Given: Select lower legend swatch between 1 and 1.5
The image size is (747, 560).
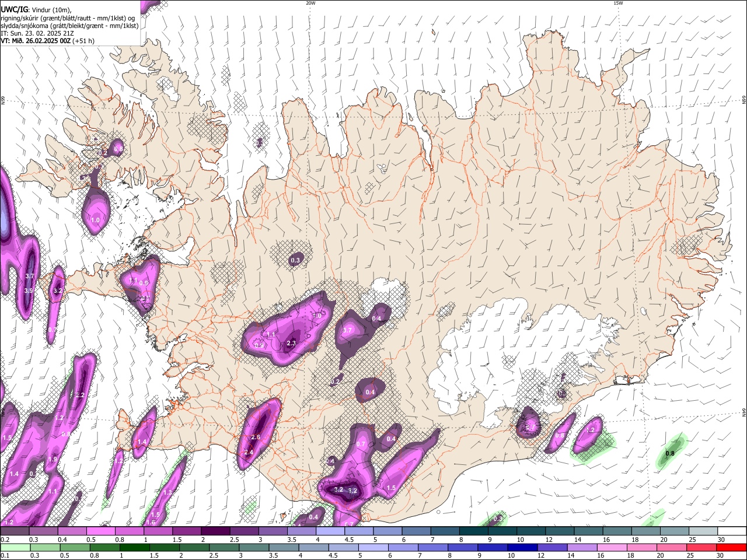Looking at the screenshot, I should (134, 547).
